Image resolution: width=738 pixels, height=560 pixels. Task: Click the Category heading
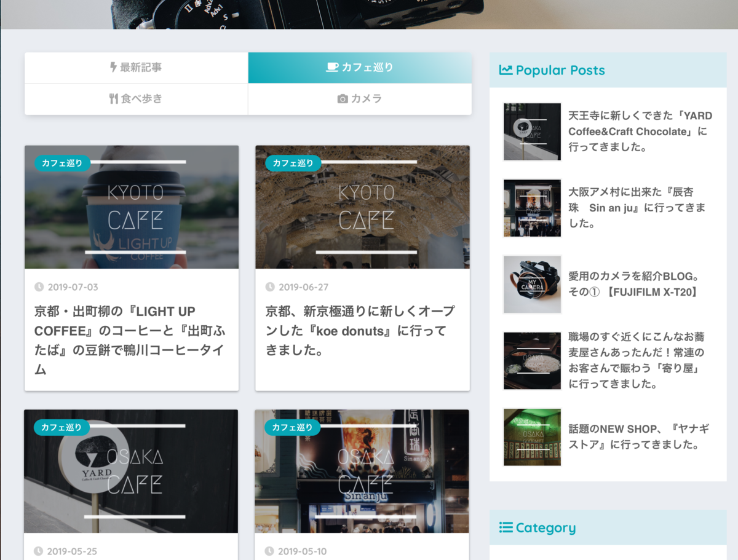546,527
